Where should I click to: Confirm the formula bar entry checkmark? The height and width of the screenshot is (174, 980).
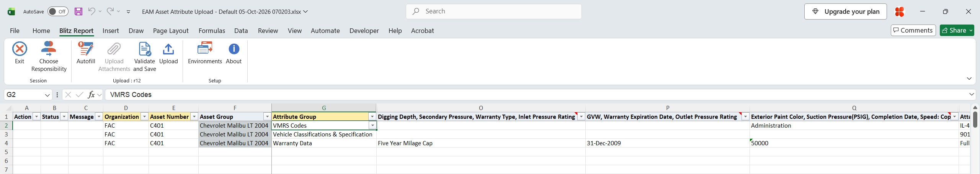click(80, 95)
